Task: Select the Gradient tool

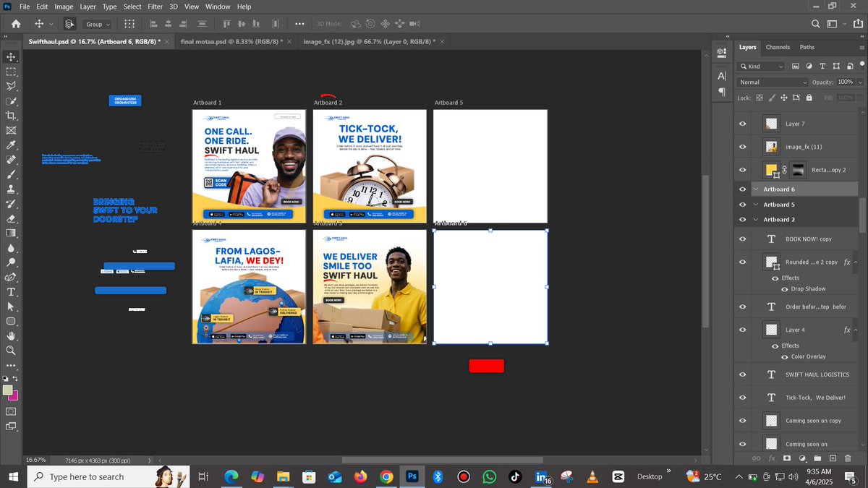Action: (11, 233)
